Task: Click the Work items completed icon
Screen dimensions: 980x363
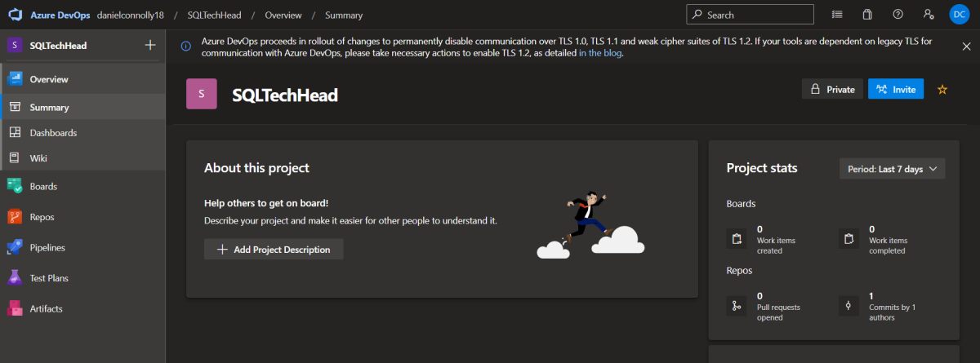Action: [849, 239]
